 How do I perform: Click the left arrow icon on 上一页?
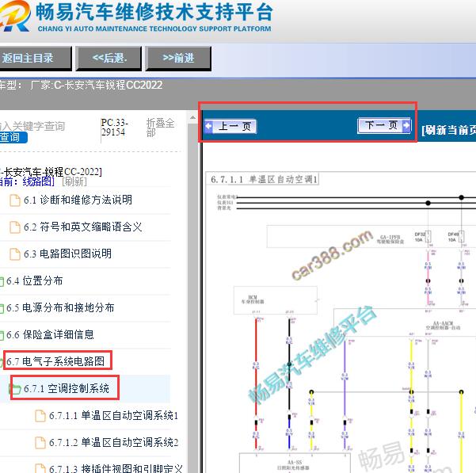click(209, 126)
